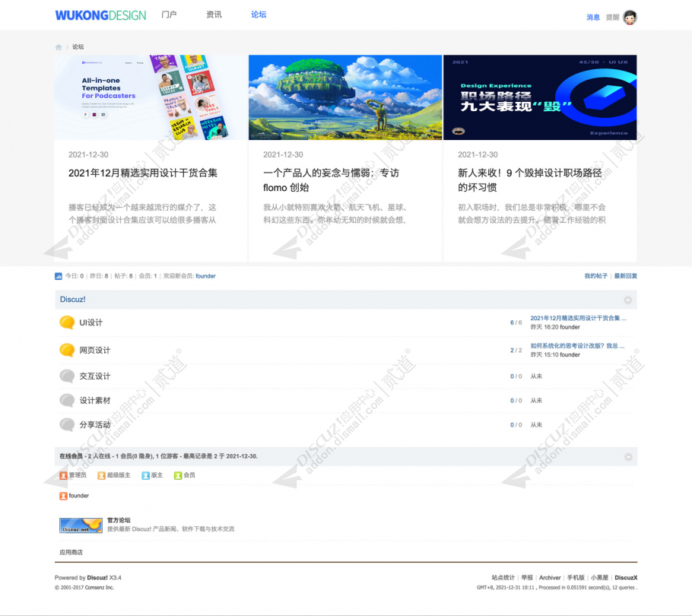Click the UI设计 forum bubble icon
Image resolution: width=692 pixels, height=616 pixels.
[67, 322]
